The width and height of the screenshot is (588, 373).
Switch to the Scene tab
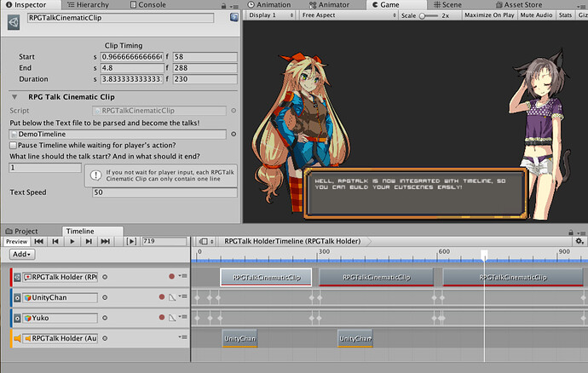[447, 5]
